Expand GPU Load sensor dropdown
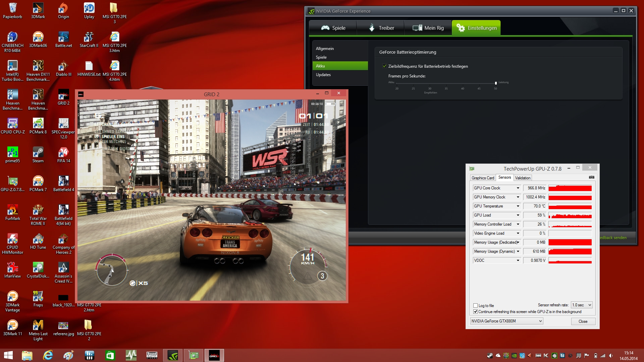This screenshot has width=644, height=362. [518, 215]
